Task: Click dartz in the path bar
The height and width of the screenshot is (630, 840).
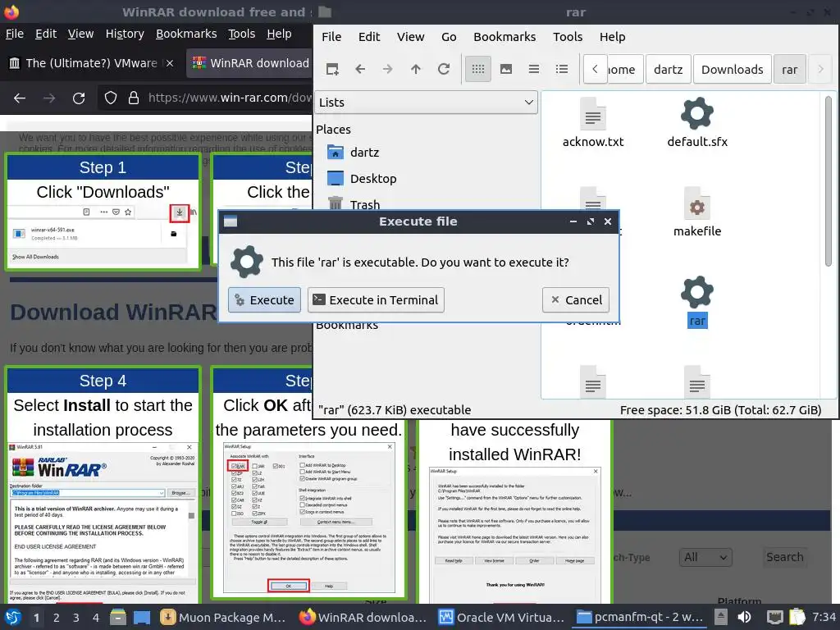Action: (668, 70)
